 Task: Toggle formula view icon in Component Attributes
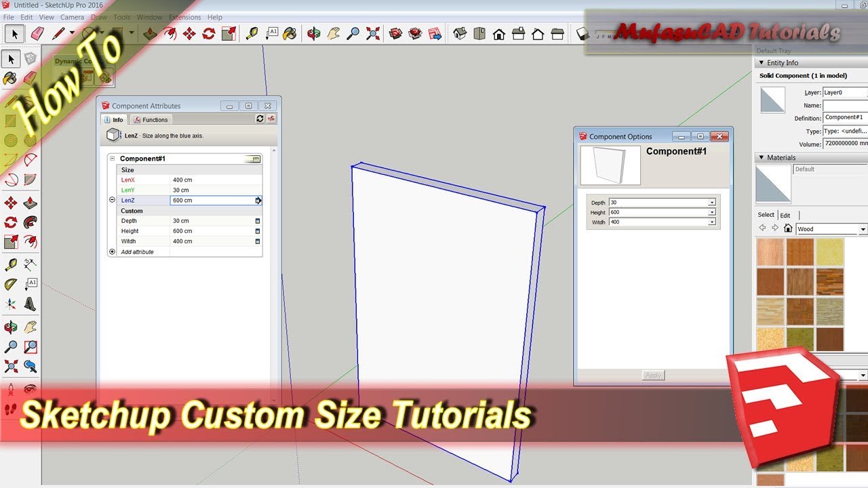click(271, 119)
